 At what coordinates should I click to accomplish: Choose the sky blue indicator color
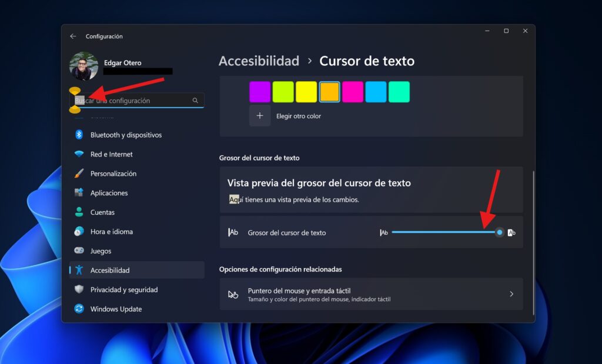tap(376, 92)
